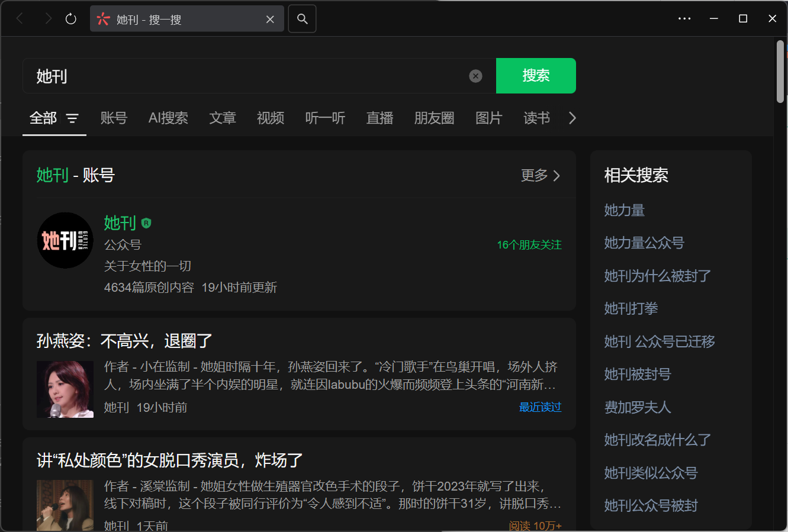The image size is (788, 532).
Task: Click the 孙燕姿 article summary text
Action: (x=330, y=376)
